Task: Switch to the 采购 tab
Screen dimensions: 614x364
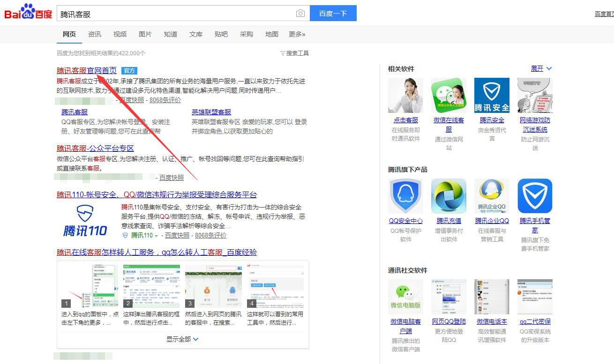Action: click(x=247, y=34)
